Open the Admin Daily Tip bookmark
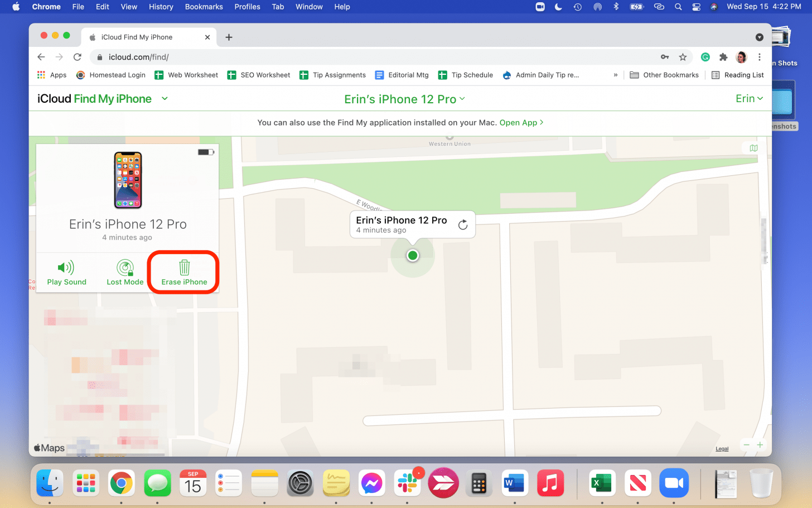 (541, 75)
